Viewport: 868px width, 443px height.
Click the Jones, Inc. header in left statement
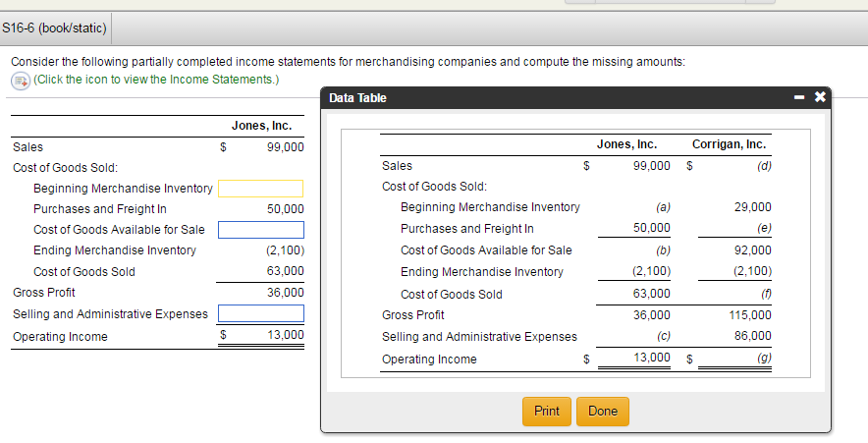point(261,126)
